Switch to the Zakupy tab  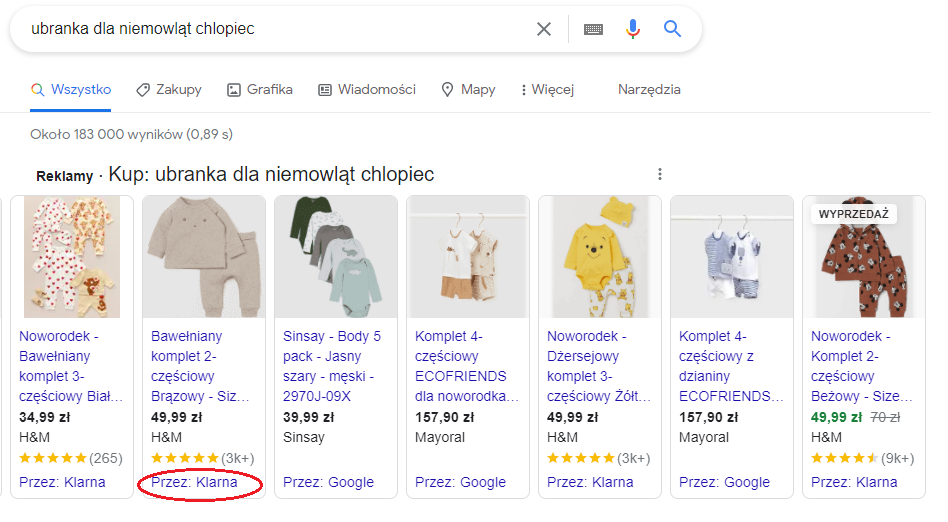(169, 90)
